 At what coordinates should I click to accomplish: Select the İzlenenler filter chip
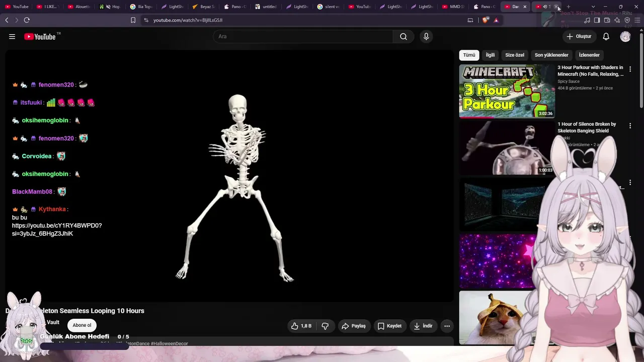tap(589, 55)
